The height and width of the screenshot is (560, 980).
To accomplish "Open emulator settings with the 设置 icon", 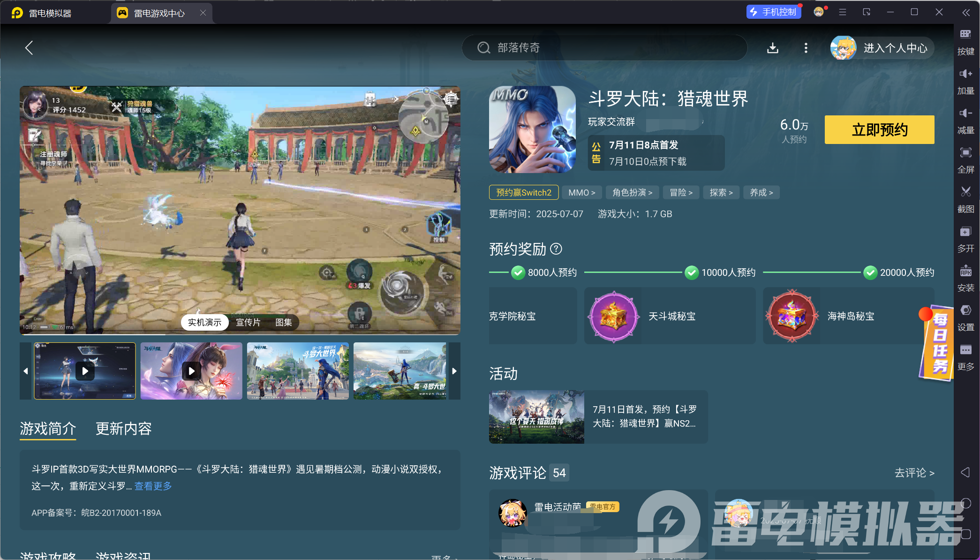I will 966,317.
